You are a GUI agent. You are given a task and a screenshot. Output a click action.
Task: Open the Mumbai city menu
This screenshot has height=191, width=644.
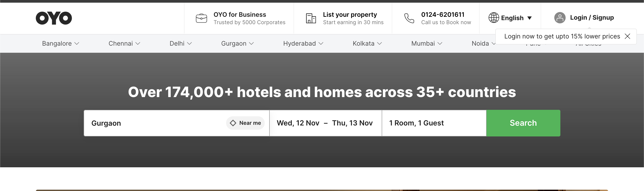click(x=426, y=43)
